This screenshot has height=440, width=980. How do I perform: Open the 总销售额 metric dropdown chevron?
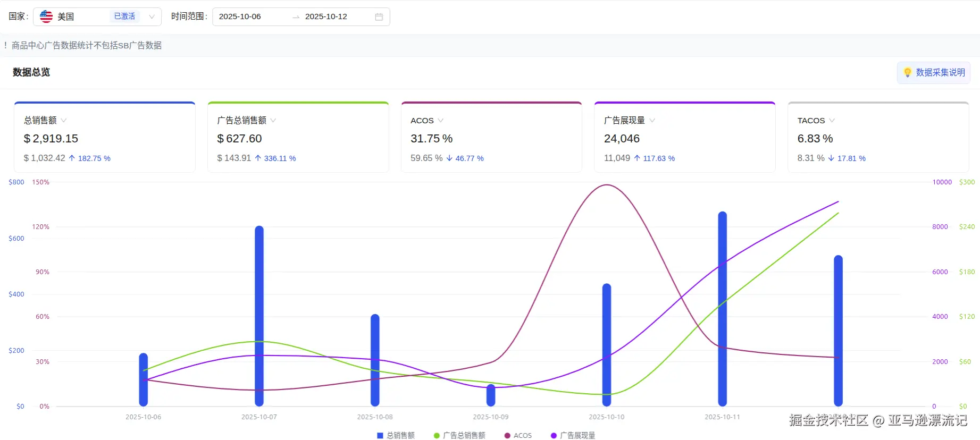64,121
